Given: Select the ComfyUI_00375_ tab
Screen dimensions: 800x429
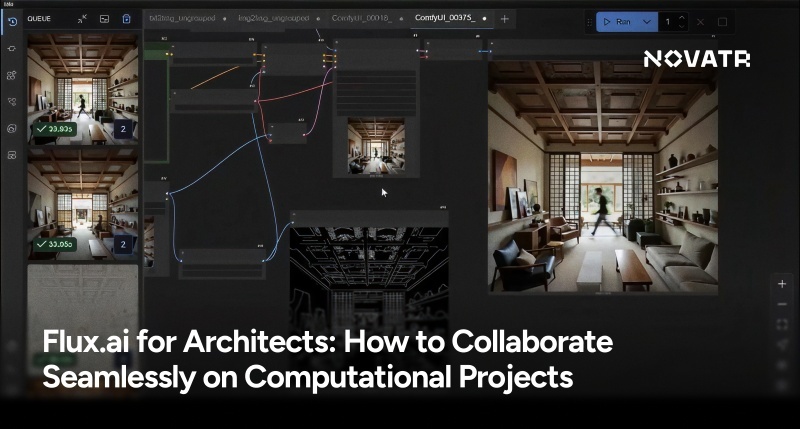Looking at the screenshot, I should pos(446,18).
